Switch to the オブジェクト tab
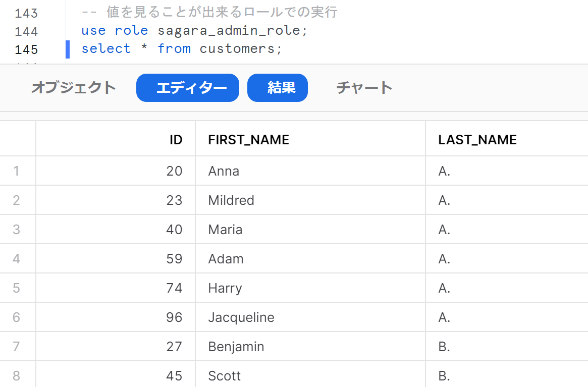The height and width of the screenshot is (387, 588). [x=74, y=87]
